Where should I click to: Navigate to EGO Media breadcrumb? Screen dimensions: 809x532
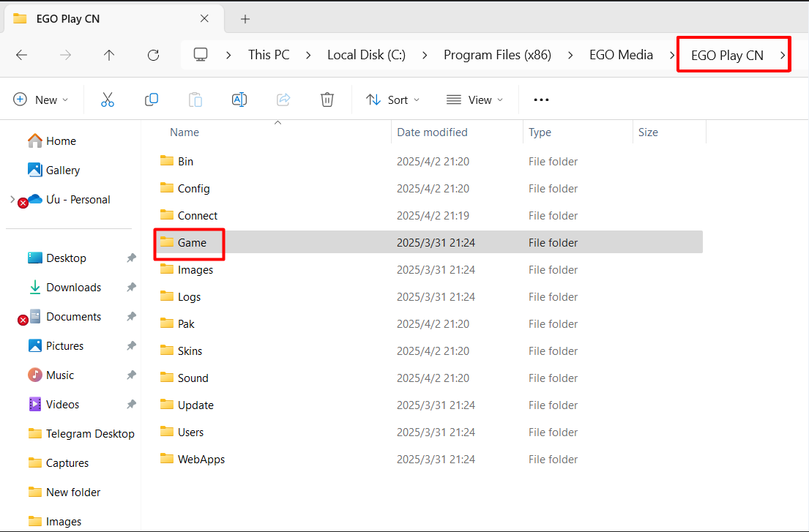(621, 55)
